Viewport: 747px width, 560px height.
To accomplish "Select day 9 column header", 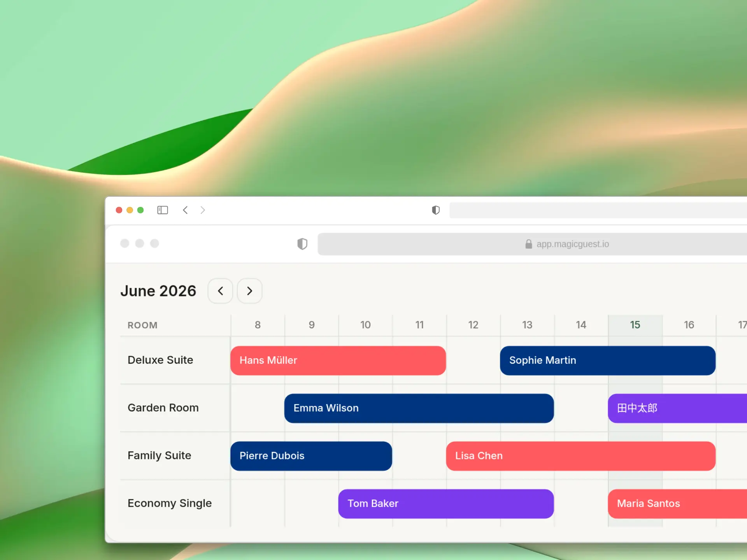I will pos(312,325).
